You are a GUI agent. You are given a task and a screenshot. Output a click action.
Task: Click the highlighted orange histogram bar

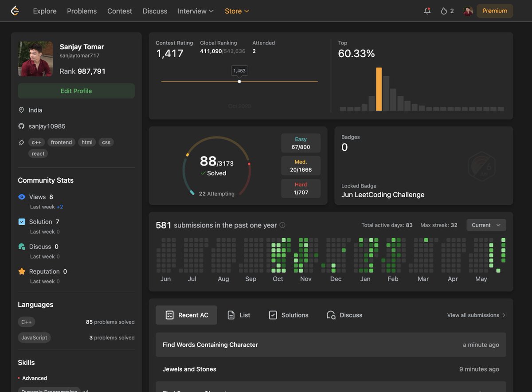click(x=379, y=89)
